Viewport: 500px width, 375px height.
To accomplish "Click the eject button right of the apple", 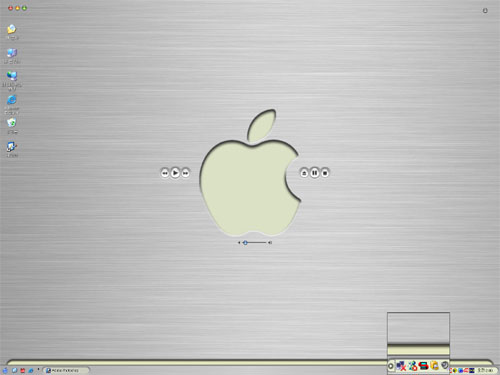I will (304, 173).
